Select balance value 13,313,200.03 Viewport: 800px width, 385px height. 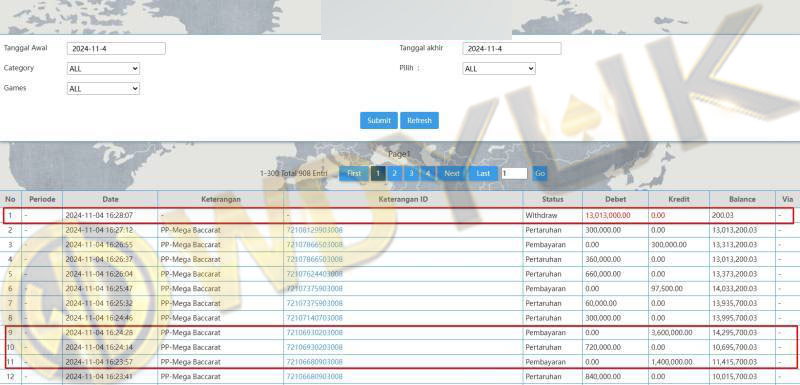click(x=735, y=245)
